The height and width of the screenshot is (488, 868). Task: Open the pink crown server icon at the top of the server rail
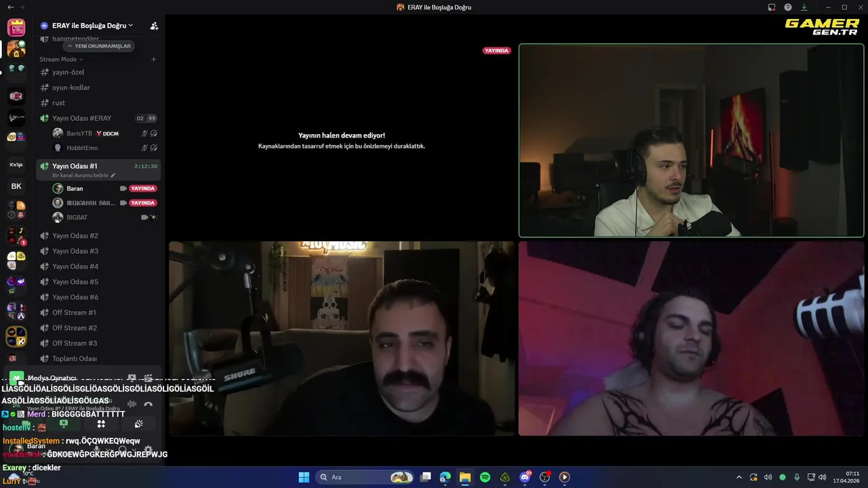pos(16,27)
